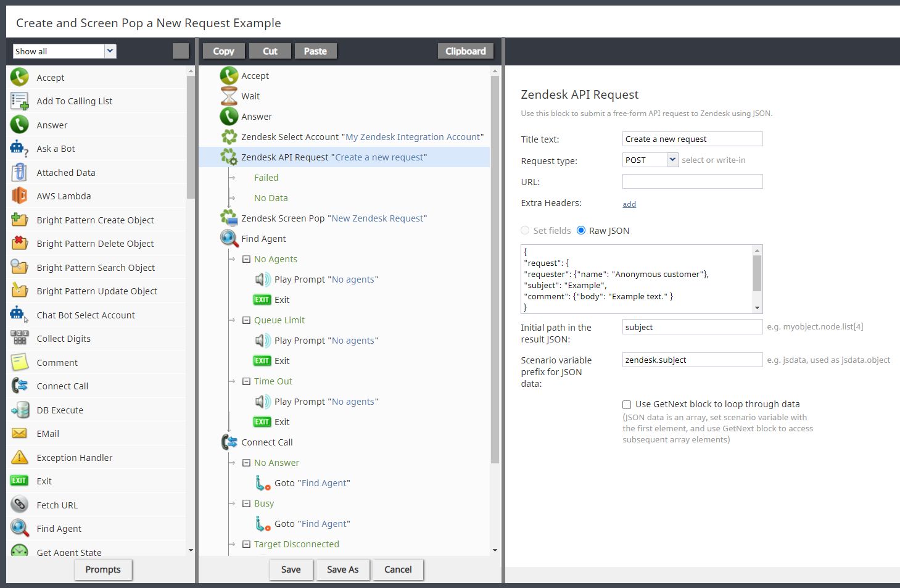Screen dimensions: 900x588
Task: Enable Use GetNext block checkbox
Action: 627,405
